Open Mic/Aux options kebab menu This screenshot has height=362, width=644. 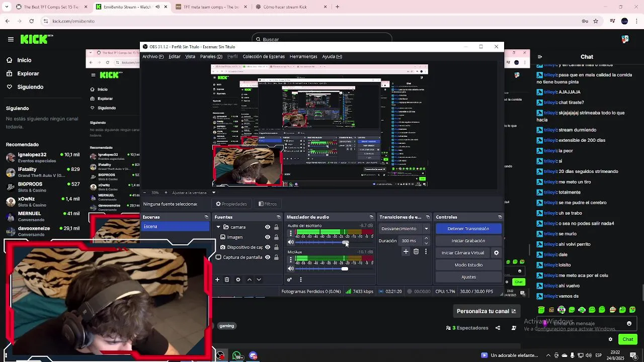pos(290,260)
